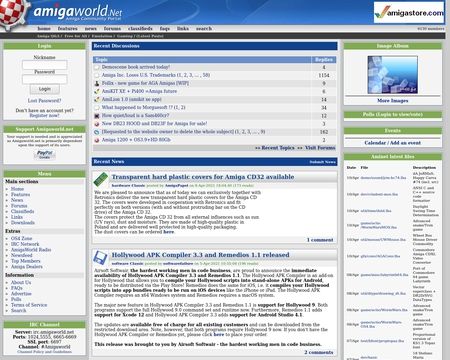Focus the Nickname input field
The height and width of the screenshot is (360, 450).
coord(45,65)
